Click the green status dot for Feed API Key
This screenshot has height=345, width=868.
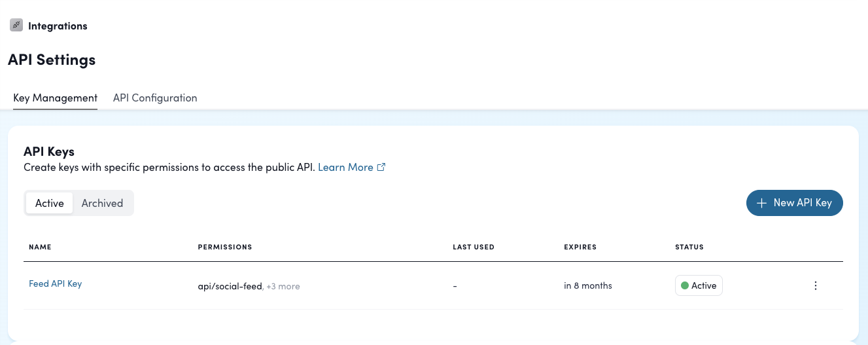685,285
